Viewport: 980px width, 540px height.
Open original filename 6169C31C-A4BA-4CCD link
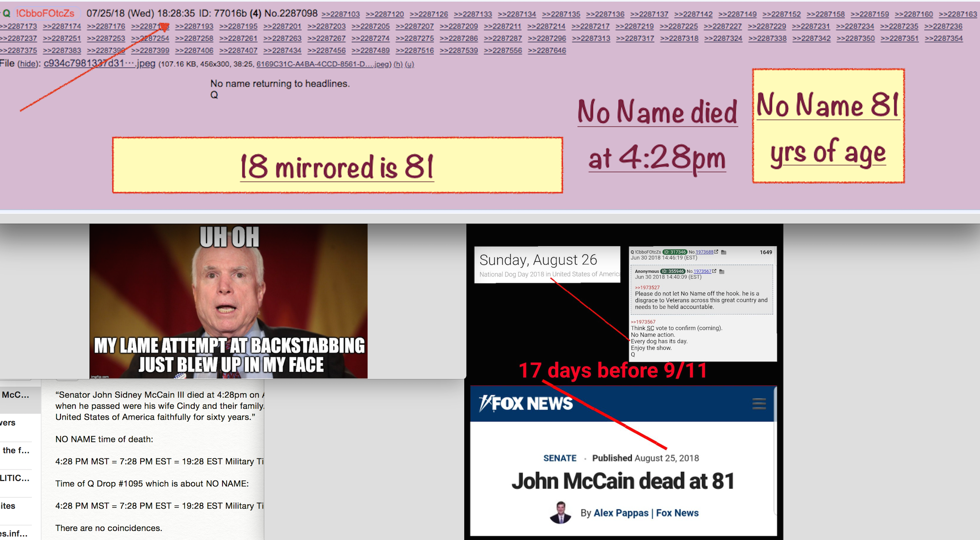coord(323,64)
